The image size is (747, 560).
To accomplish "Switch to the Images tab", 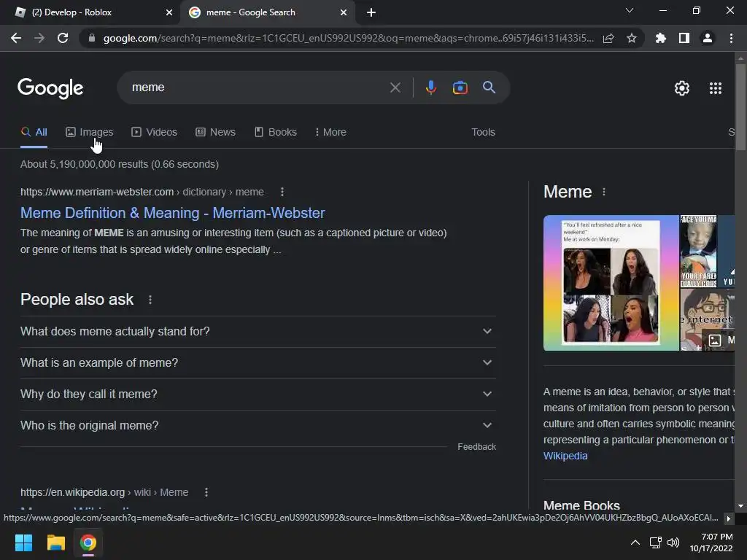I will point(90,132).
